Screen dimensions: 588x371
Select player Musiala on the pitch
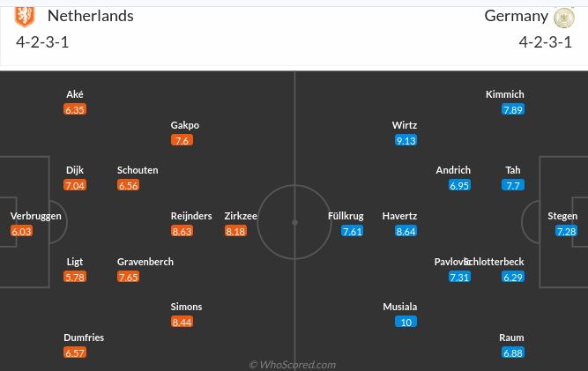[400, 307]
